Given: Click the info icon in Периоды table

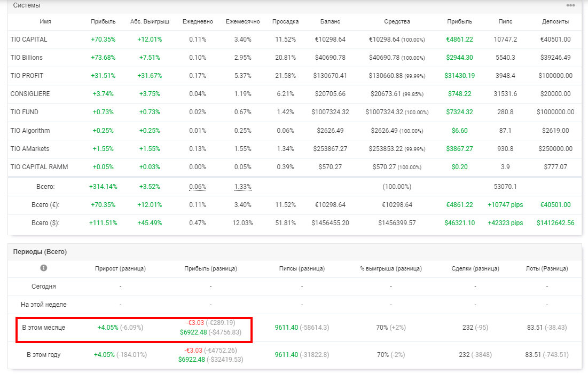Looking at the screenshot, I should (43, 268).
